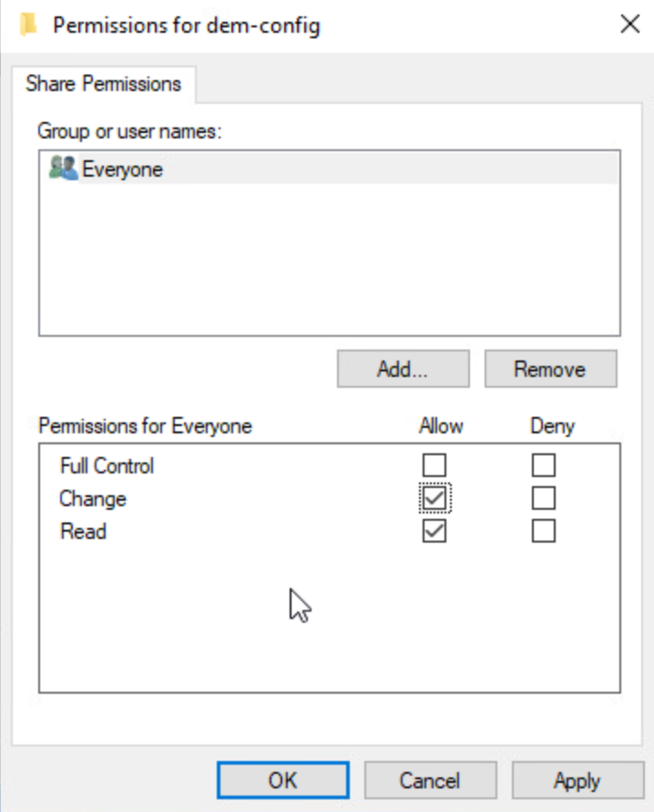Uncheck the Allow box for Change
The height and width of the screenshot is (812, 654).
[x=434, y=499]
